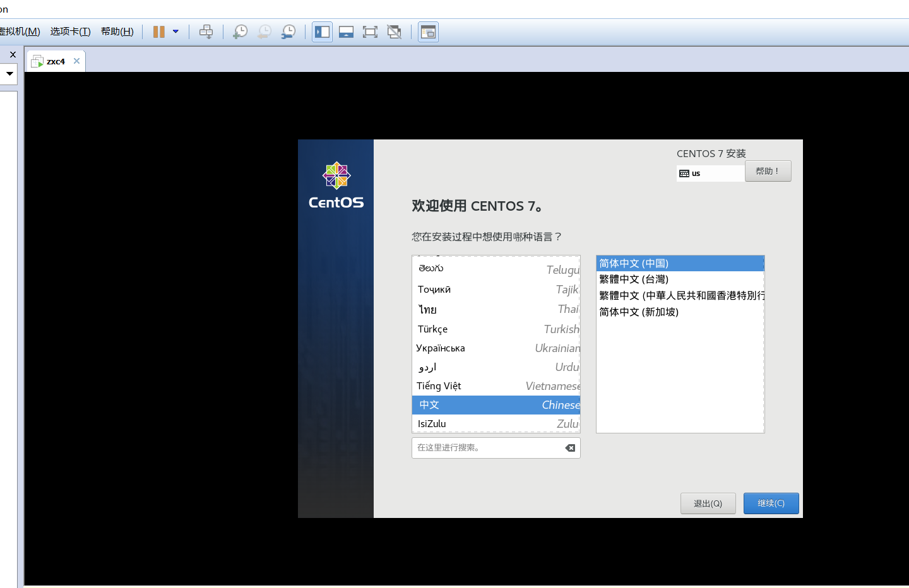Choose 繁體中文 (台灣) locale

[x=680, y=279]
